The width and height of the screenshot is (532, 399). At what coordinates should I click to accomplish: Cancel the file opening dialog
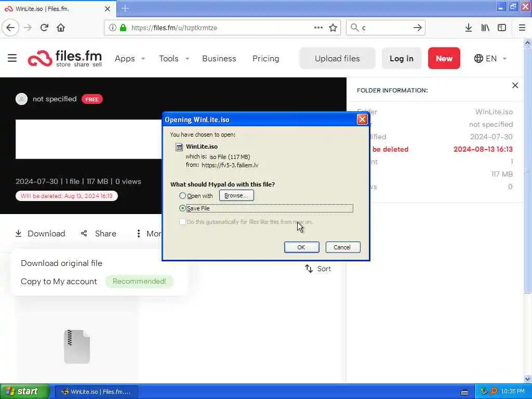click(343, 247)
